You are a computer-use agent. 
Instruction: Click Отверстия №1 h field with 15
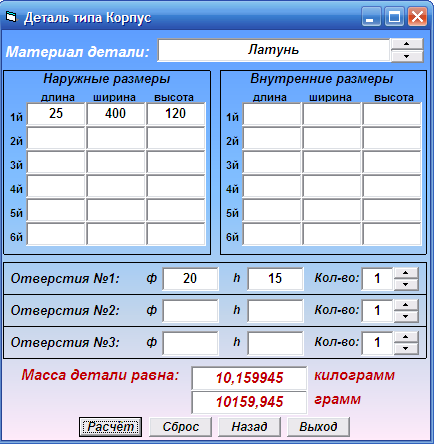click(275, 278)
